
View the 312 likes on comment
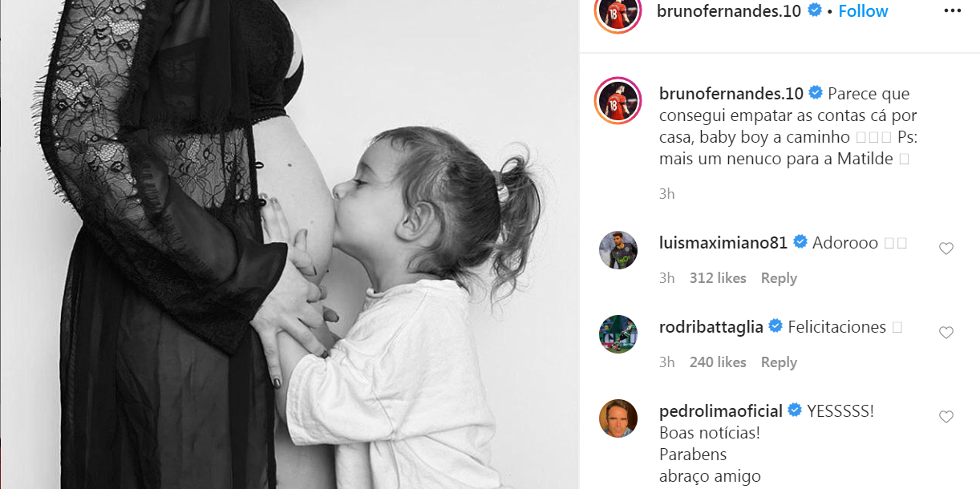pos(718,278)
